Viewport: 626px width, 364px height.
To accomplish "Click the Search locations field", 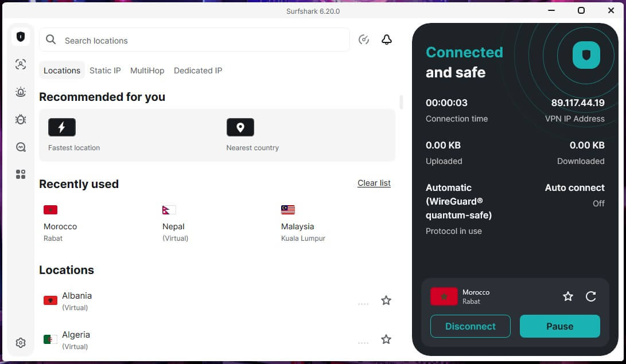I will 195,40.
